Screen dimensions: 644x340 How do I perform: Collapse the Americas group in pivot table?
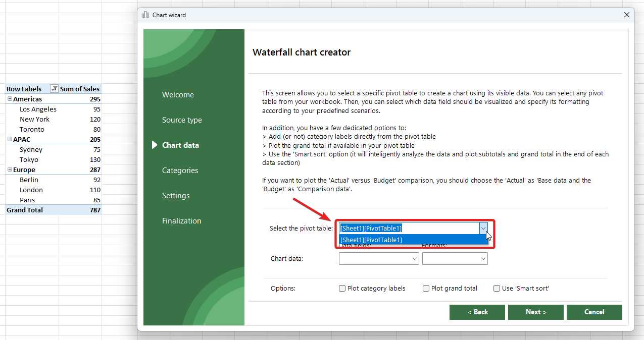tap(10, 99)
